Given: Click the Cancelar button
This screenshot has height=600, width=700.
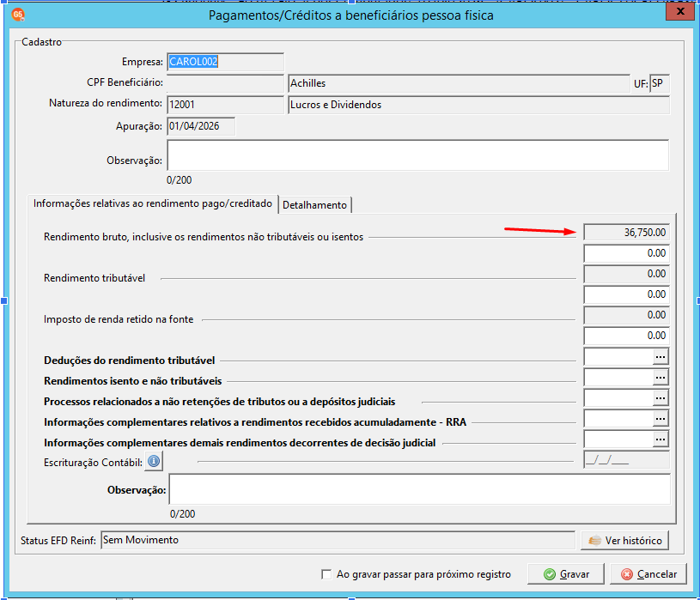Looking at the screenshot, I should (x=648, y=574).
